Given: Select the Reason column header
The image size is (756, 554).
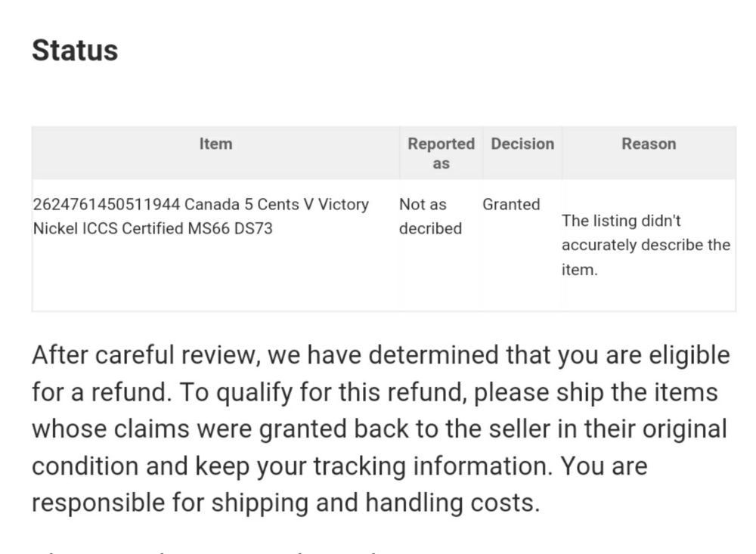Looking at the screenshot, I should click(x=649, y=144).
